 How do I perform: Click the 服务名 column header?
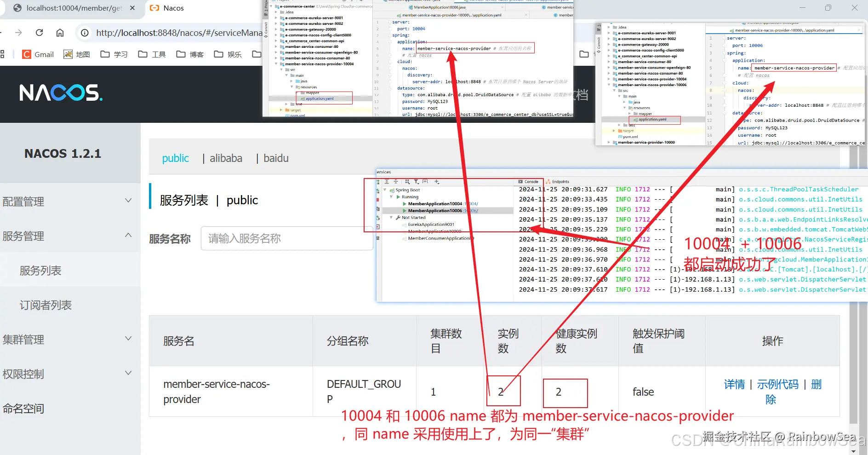(x=179, y=341)
